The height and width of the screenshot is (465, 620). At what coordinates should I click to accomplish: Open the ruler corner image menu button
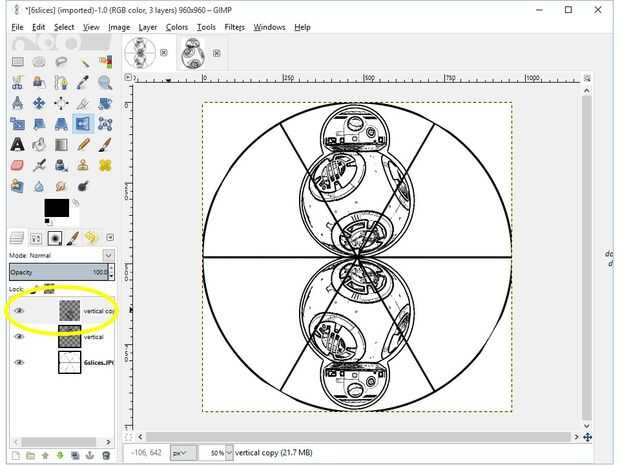128,78
